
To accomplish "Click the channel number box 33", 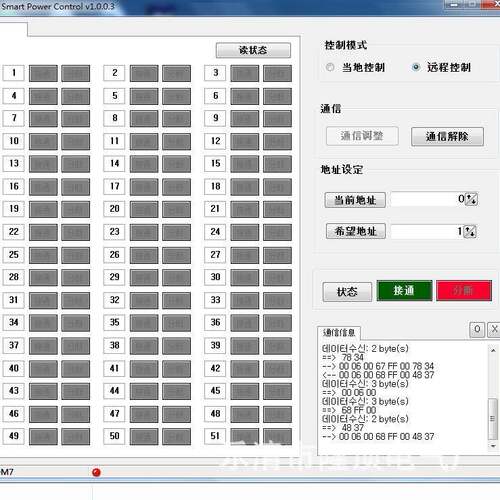I will click(215, 300).
